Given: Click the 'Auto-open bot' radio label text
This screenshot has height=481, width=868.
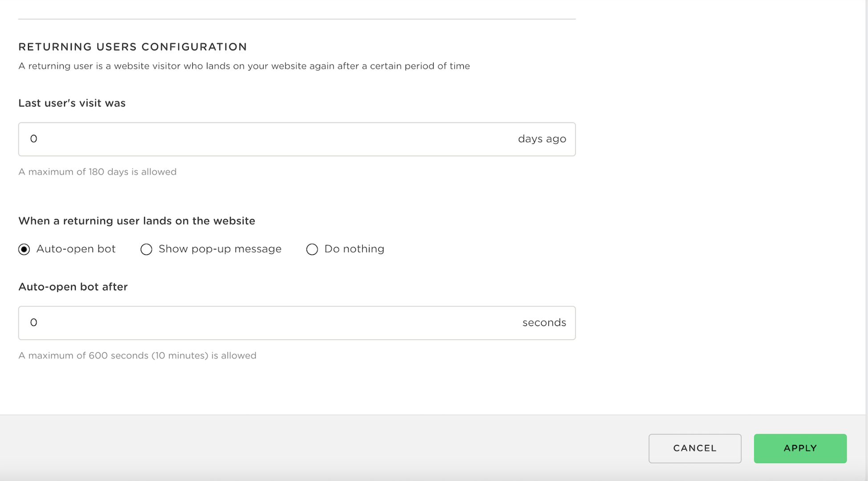Looking at the screenshot, I should coord(76,249).
